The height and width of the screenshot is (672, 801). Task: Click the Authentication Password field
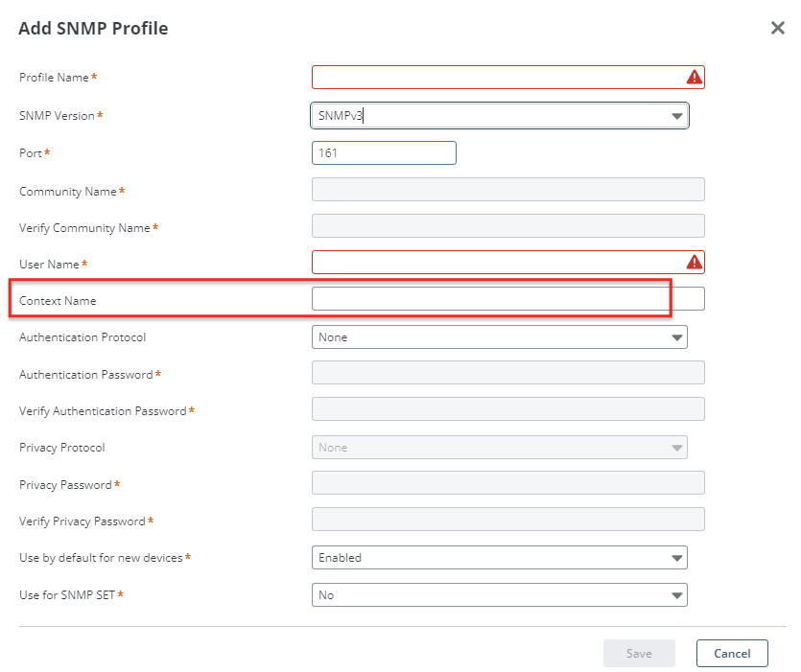coord(507,373)
